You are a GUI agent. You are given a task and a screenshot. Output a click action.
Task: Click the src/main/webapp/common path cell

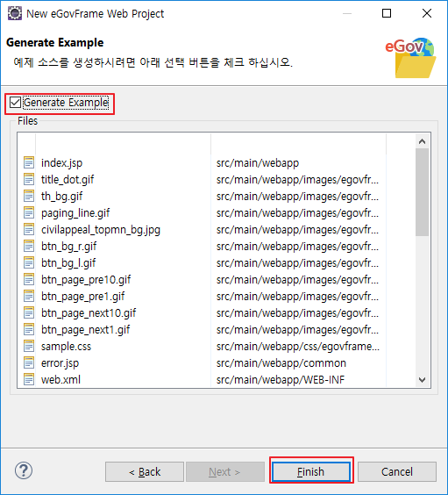(x=281, y=363)
